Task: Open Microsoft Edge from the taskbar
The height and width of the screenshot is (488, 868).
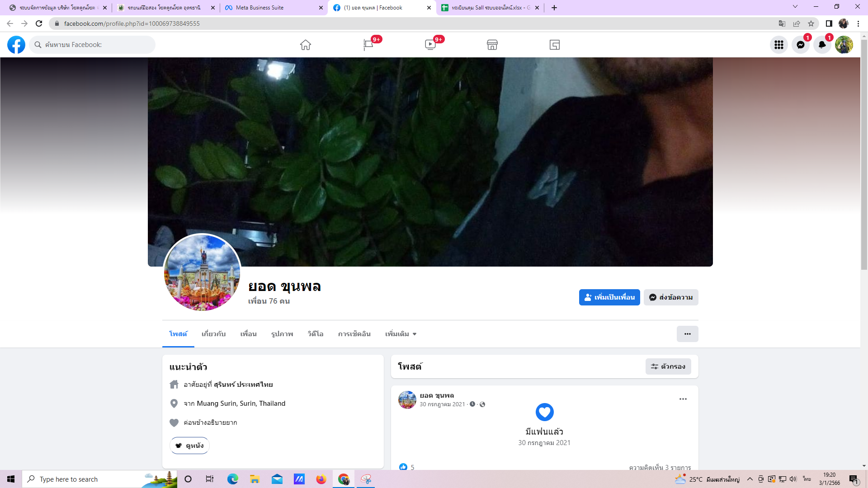Action: 232,479
